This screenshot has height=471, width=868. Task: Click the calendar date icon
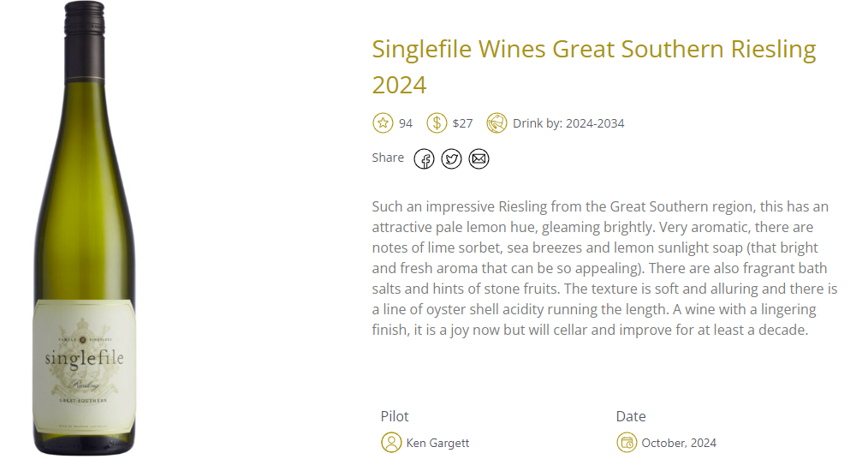pos(627,442)
